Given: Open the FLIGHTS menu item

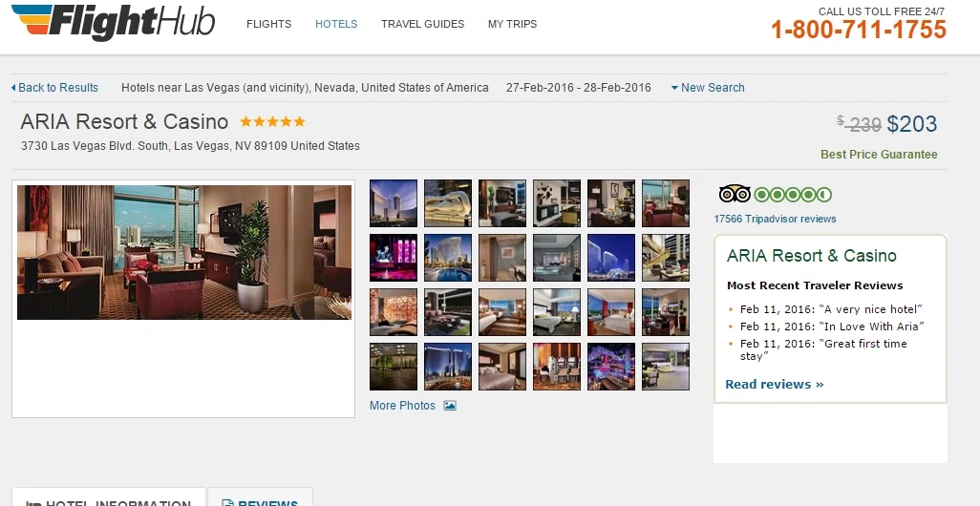Looking at the screenshot, I should pos(268,24).
